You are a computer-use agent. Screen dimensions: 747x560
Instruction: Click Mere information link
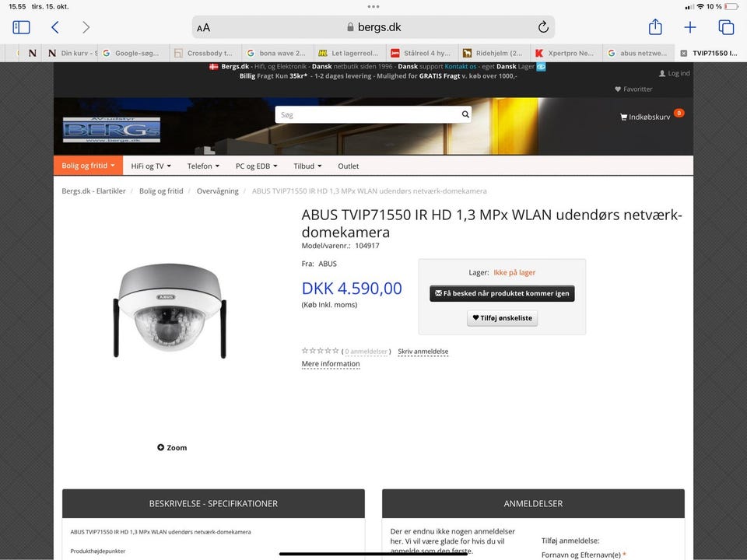point(331,364)
